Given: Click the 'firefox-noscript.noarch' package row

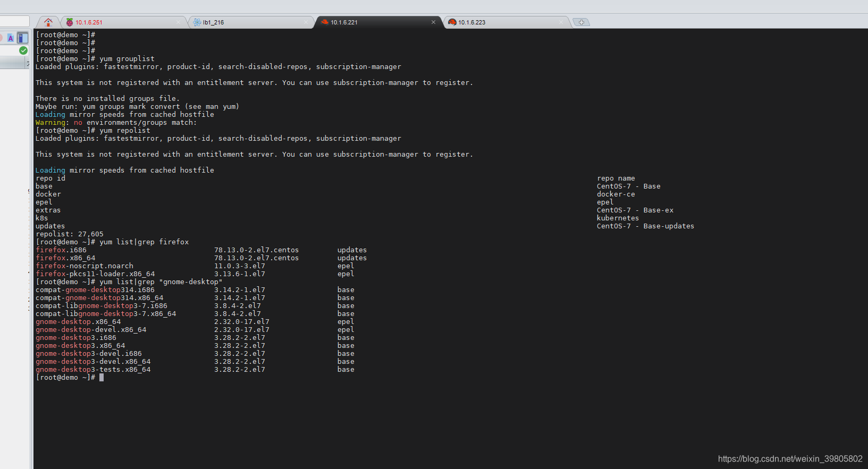Looking at the screenshot, I should click(195, 266).
